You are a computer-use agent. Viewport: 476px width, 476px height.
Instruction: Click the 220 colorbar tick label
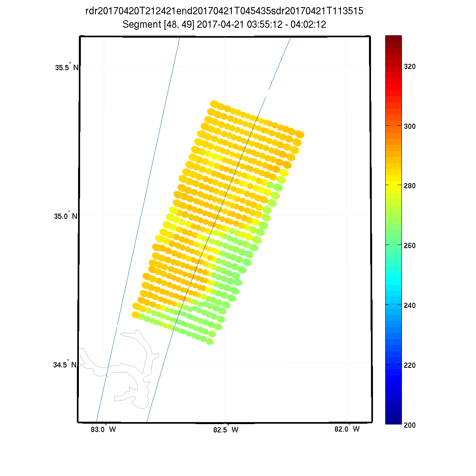point(410,365)
